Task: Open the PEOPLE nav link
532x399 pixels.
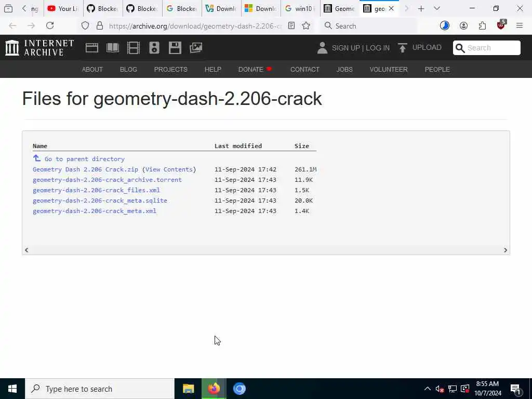Action: point(437,70)
